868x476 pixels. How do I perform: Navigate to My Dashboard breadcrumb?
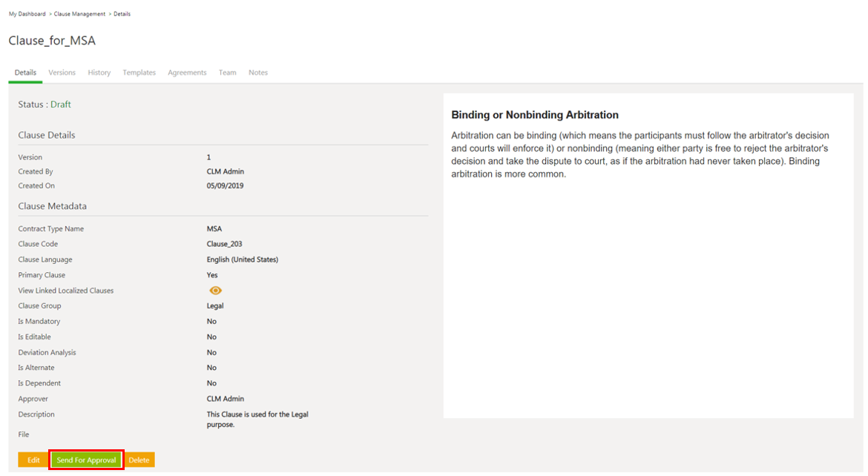pos(27,14)
